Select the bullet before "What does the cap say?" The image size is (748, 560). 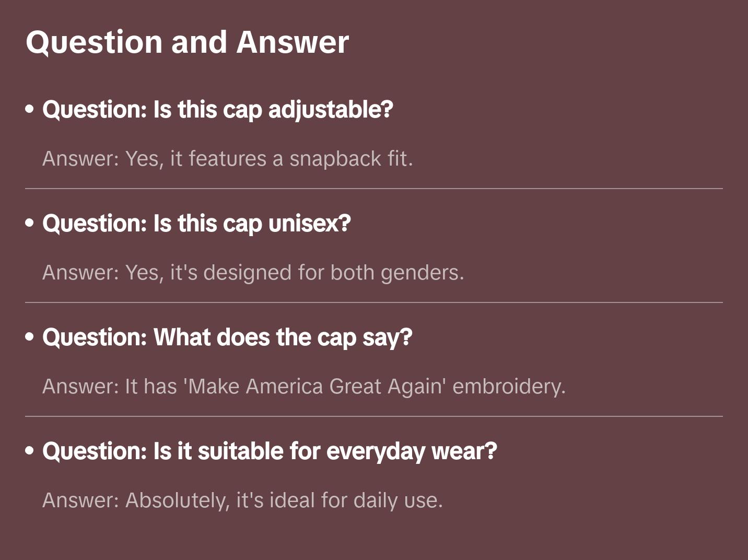(30, 337)
